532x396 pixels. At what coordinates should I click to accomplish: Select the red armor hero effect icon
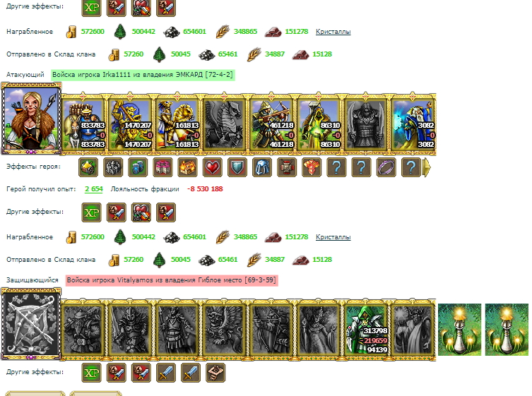tap(312, 167)
